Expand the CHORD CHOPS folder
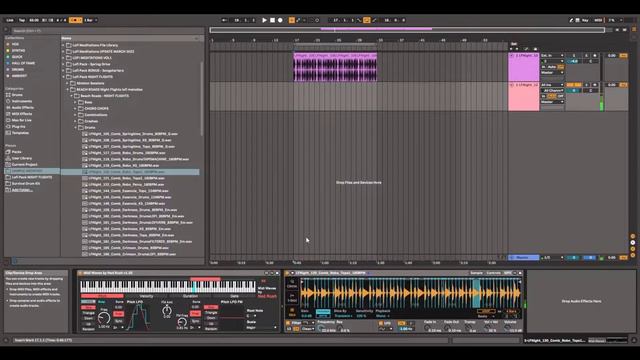This screenshot has height=360, width=640. coord(76,109)
